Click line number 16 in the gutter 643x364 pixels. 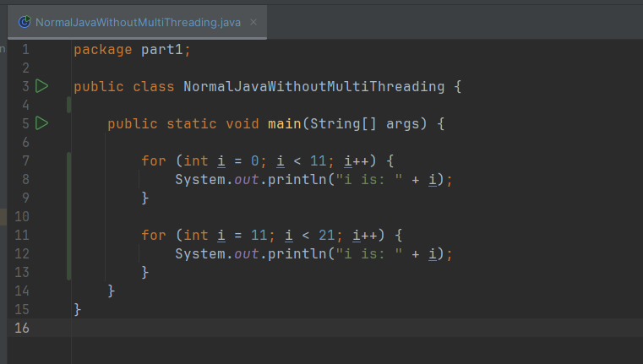click(x=23, y=328)
